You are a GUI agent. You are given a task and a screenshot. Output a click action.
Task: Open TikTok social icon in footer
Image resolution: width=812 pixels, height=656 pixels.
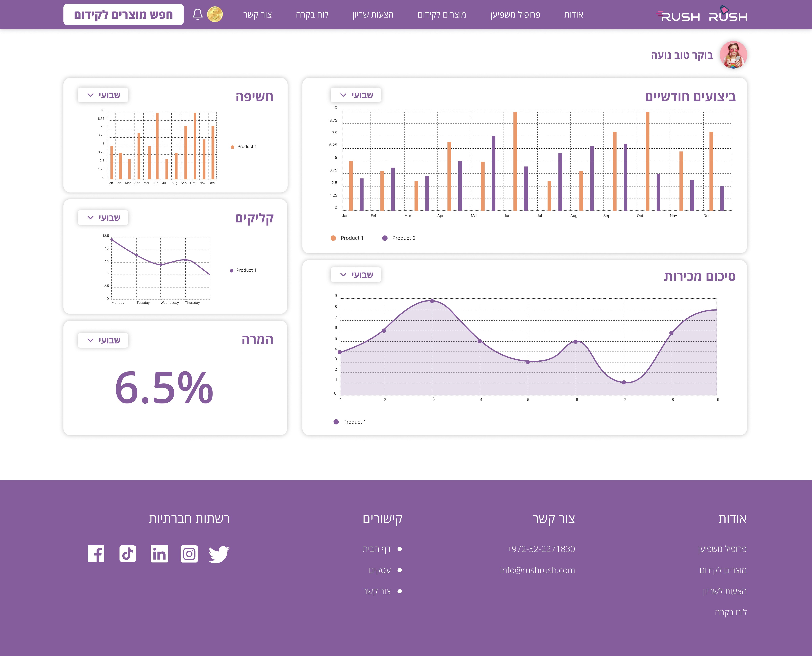pos(128,554)
